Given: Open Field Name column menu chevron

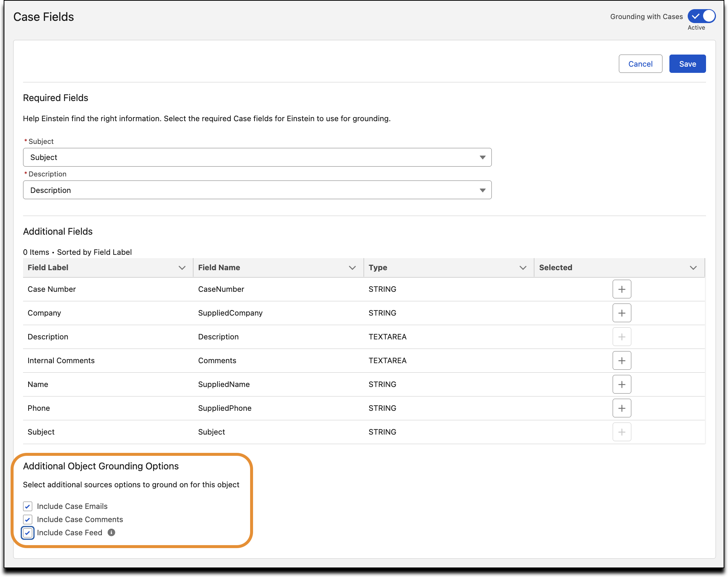Looking at the screenshot, I should click(352, 268).
